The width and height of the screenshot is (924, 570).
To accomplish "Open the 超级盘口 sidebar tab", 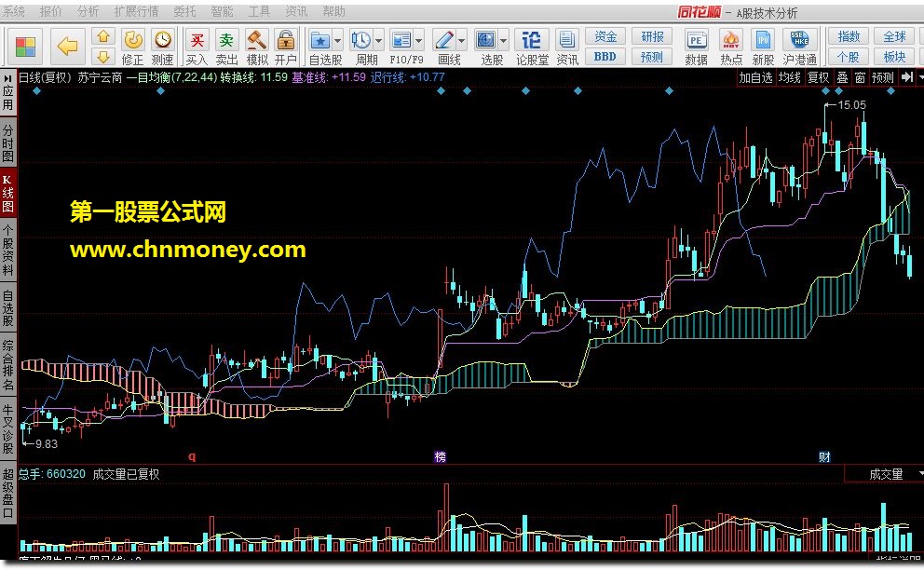I will coord(7,493).
